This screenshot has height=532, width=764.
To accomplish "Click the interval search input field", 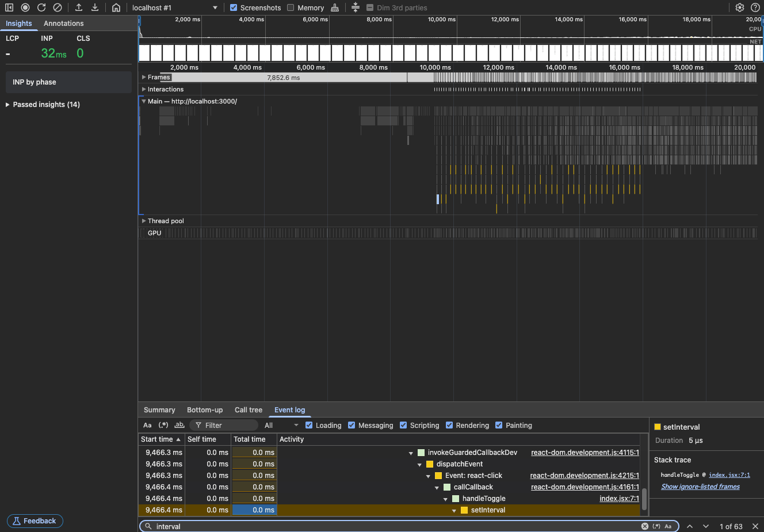I will (397, 526).
